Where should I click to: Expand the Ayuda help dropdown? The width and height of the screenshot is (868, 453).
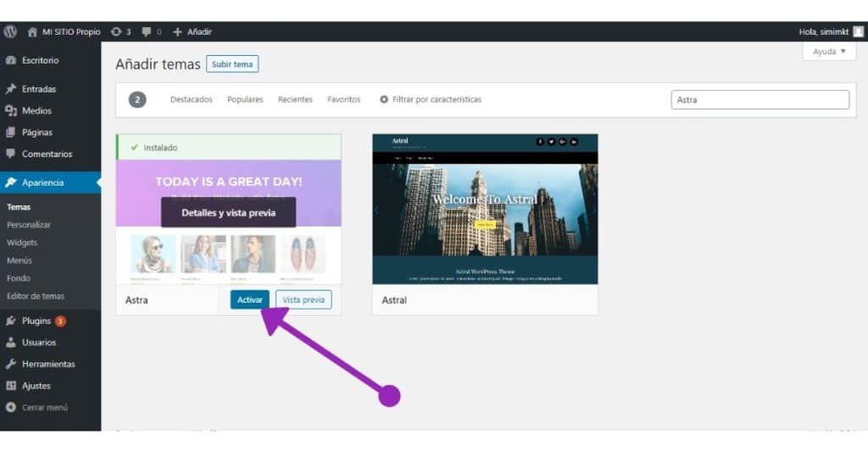pyautogui.click(x=829, y=52)
